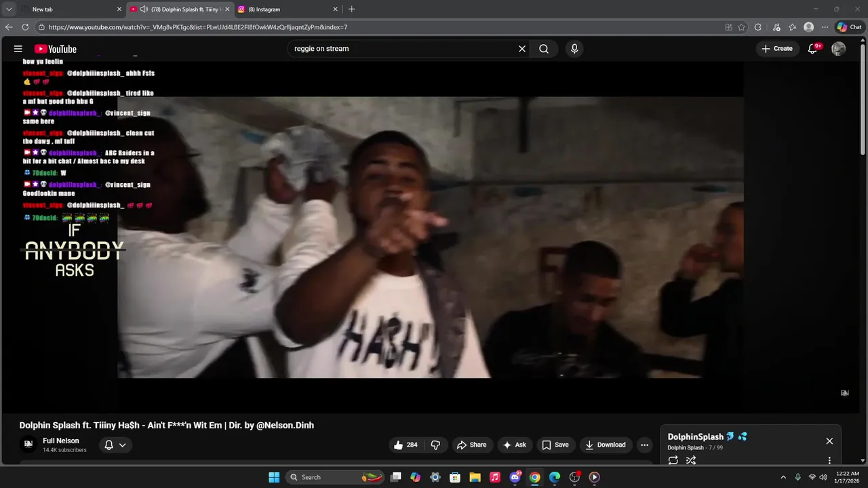Image resolution: width=868 pixels, height=488 pixels.
Task: Start voice search with the microphone
Action: (574, 49)
